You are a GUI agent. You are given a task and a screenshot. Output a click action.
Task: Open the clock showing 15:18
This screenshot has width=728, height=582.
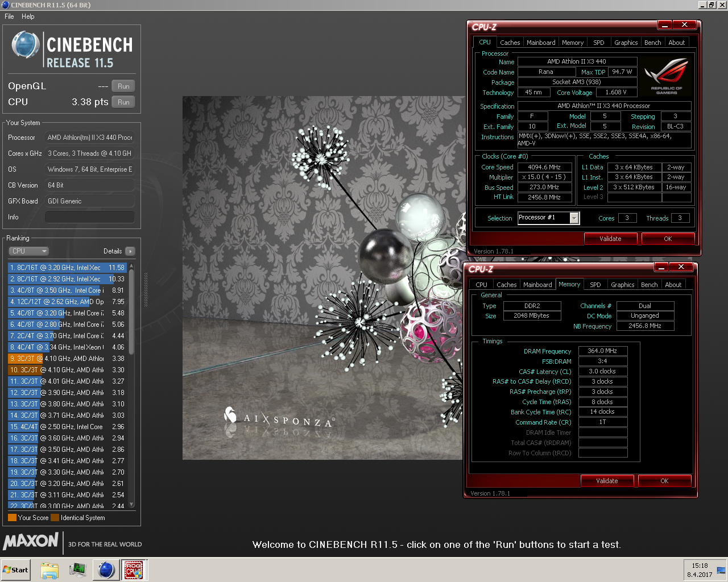(700, 570)
